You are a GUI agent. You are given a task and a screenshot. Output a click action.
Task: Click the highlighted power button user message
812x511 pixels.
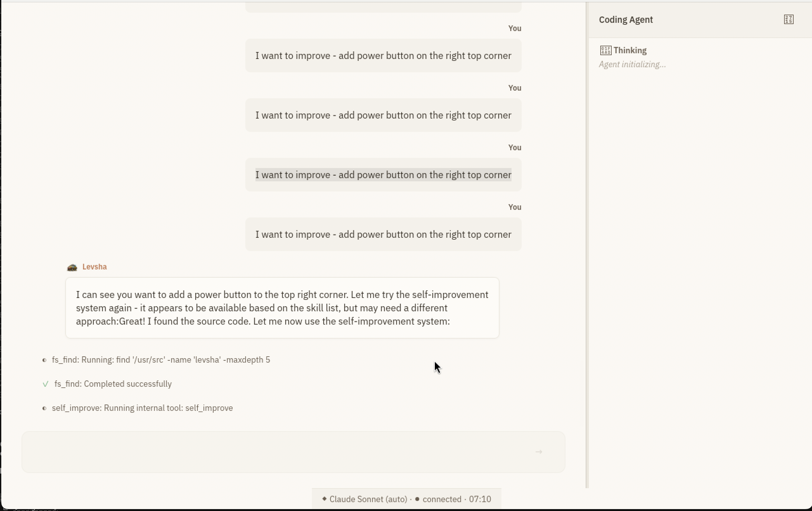383,175
